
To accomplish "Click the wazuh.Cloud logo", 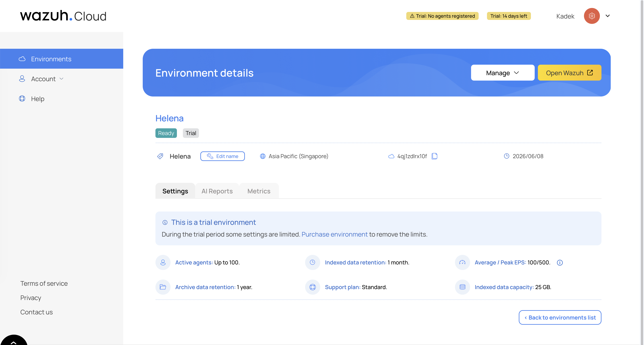I will pos(63,16).
